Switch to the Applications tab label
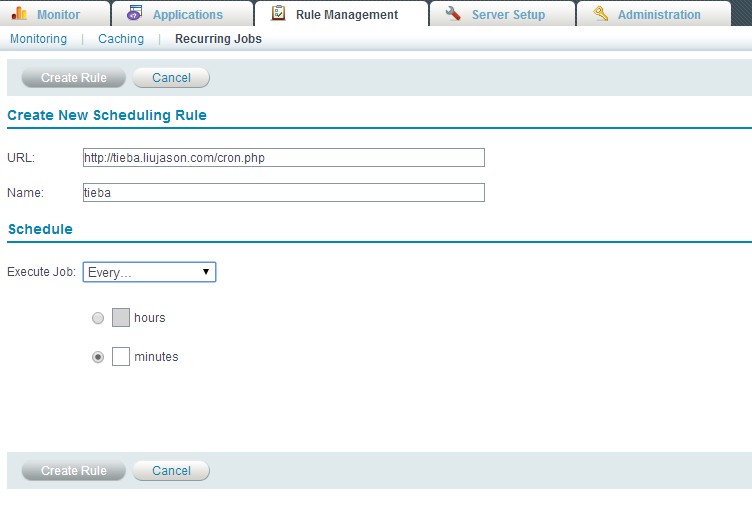Viewport: 752px width, 522px height. (x=187, y=15)
